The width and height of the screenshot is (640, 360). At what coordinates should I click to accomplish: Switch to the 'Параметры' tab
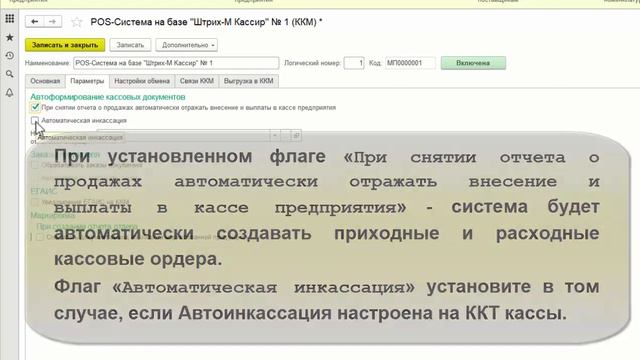87,81
